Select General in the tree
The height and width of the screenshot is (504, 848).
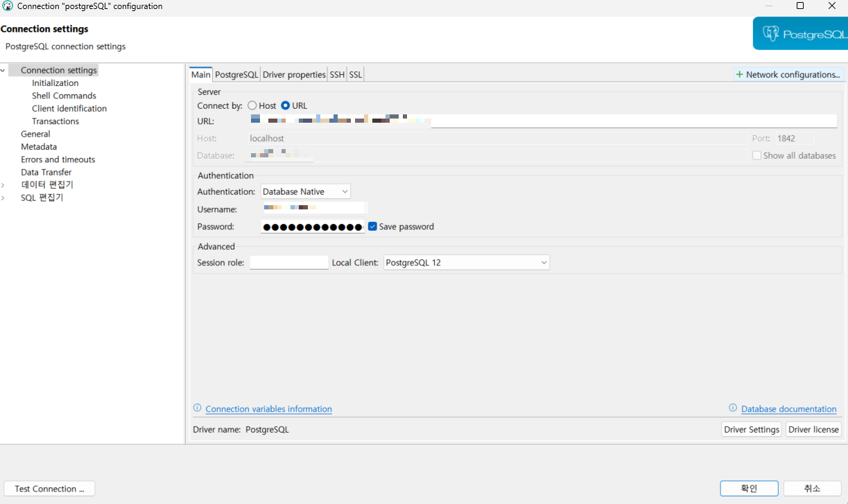tap(35, 134)
